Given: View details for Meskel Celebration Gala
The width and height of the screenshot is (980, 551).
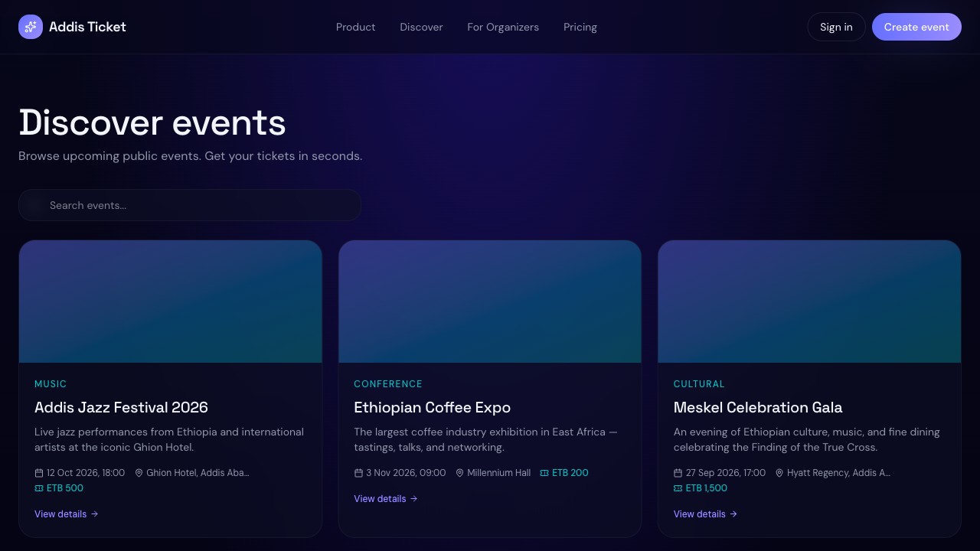Looking at the screenshot, I should (705, 514).
